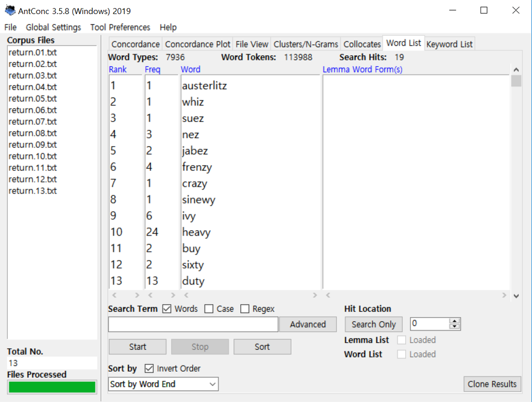
Task: Toggle the Words checkbox
Action: (167, 309)
